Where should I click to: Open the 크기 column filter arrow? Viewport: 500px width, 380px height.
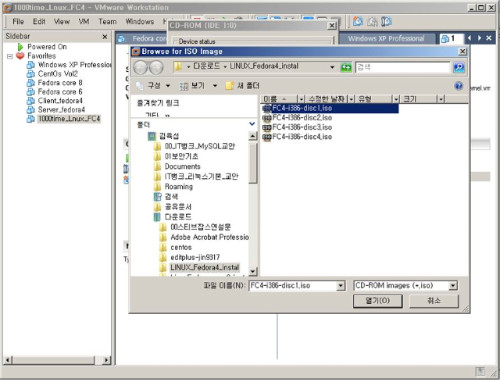(441, 99)
